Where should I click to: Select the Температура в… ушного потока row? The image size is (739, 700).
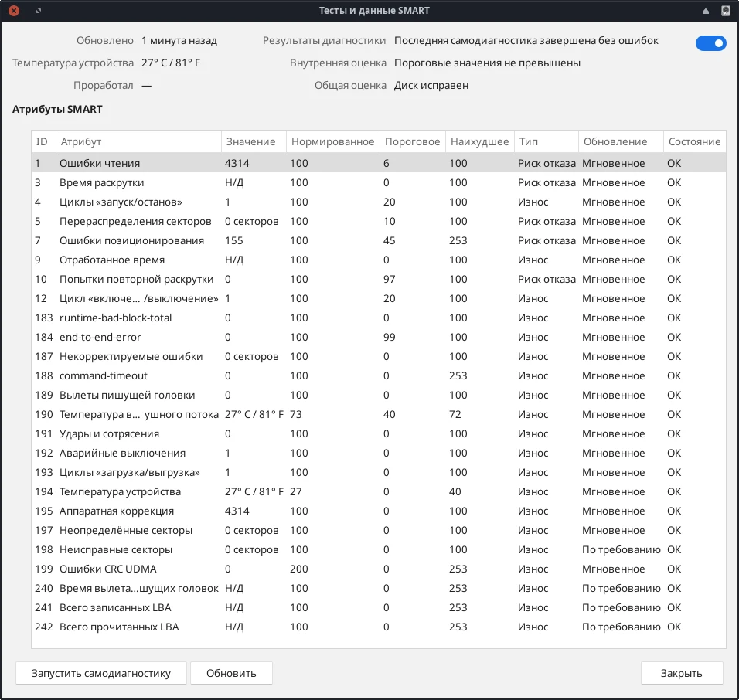pos(379,414)
